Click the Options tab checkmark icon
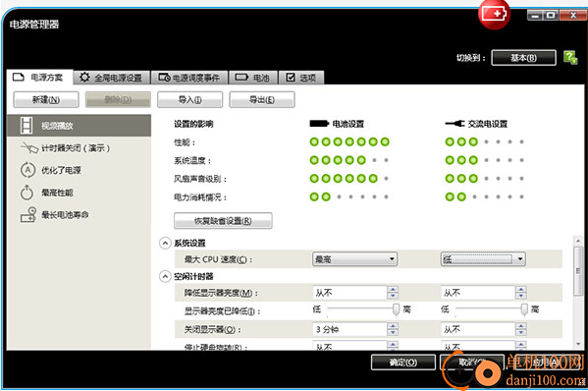 [291, 78]
